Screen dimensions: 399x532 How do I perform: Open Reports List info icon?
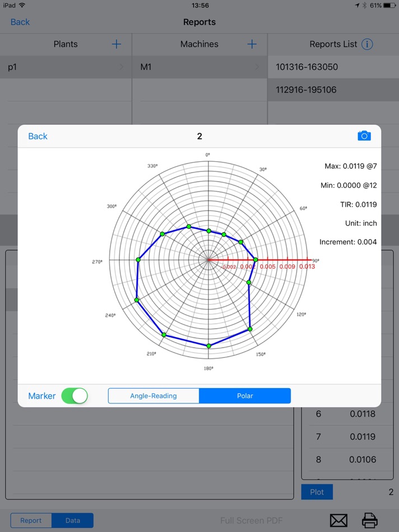click(367, 44)
